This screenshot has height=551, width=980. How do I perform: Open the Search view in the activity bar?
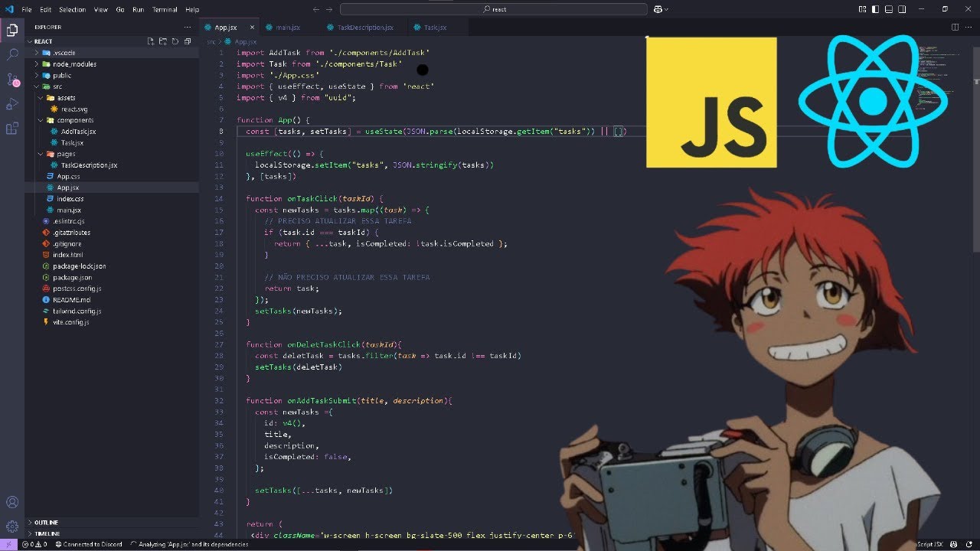12,55
